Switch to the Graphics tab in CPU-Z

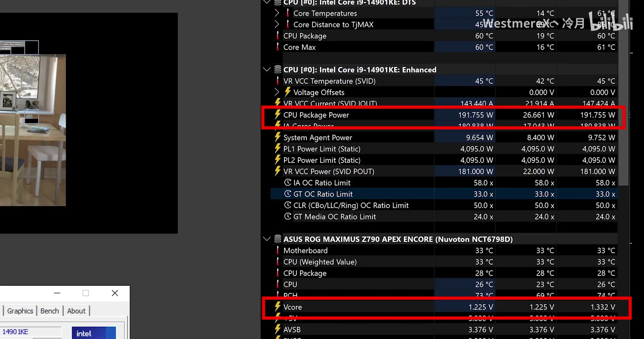click(x=20, y=311)
